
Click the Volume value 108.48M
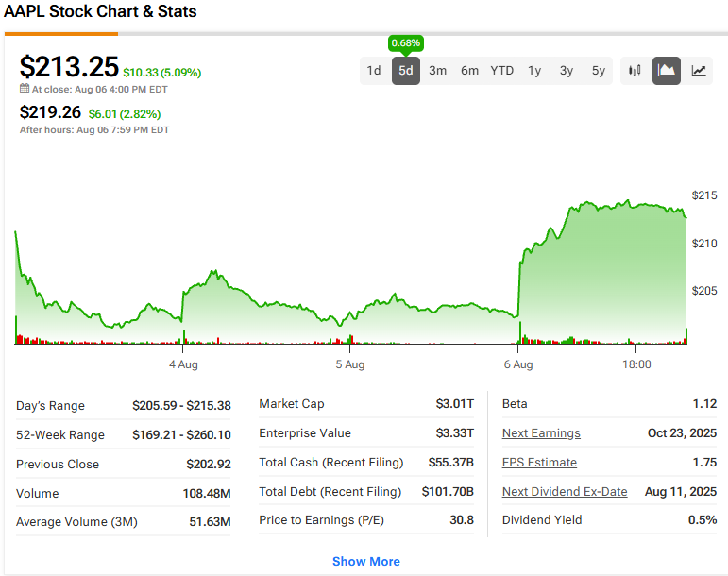207,494
